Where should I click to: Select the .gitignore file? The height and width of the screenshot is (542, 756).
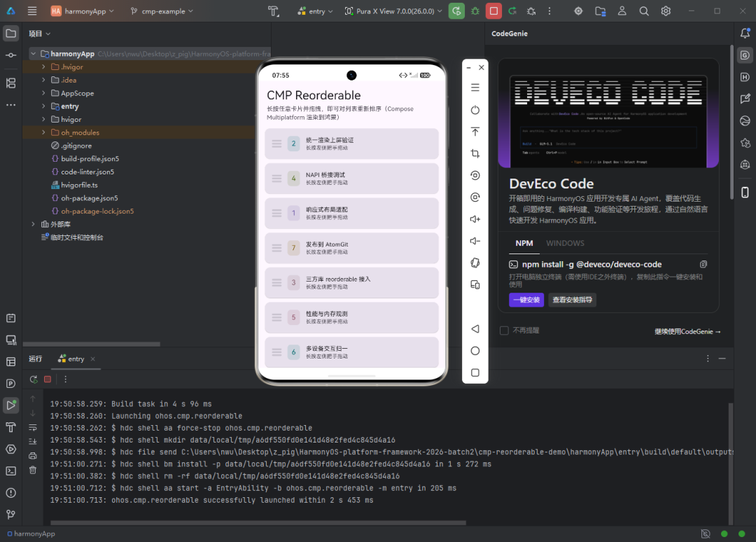point(76,145)
